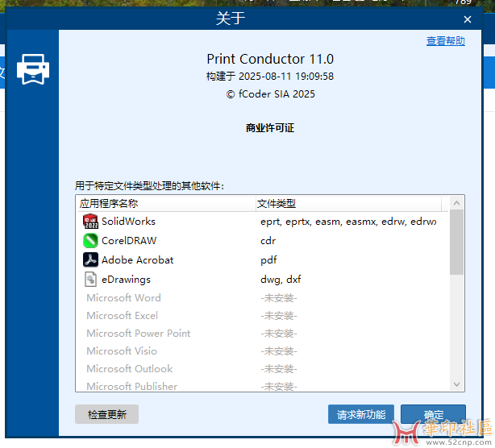Select the Microsoft Visio row
Image resolution: width=495 pixels, height=448 pixels.
(x=262, y=351)
